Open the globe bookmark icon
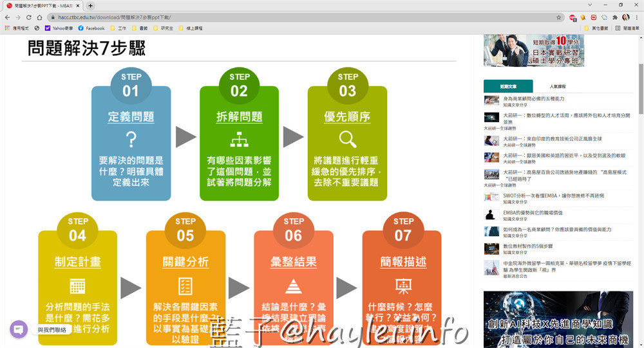644x348 pixels. 37,28
